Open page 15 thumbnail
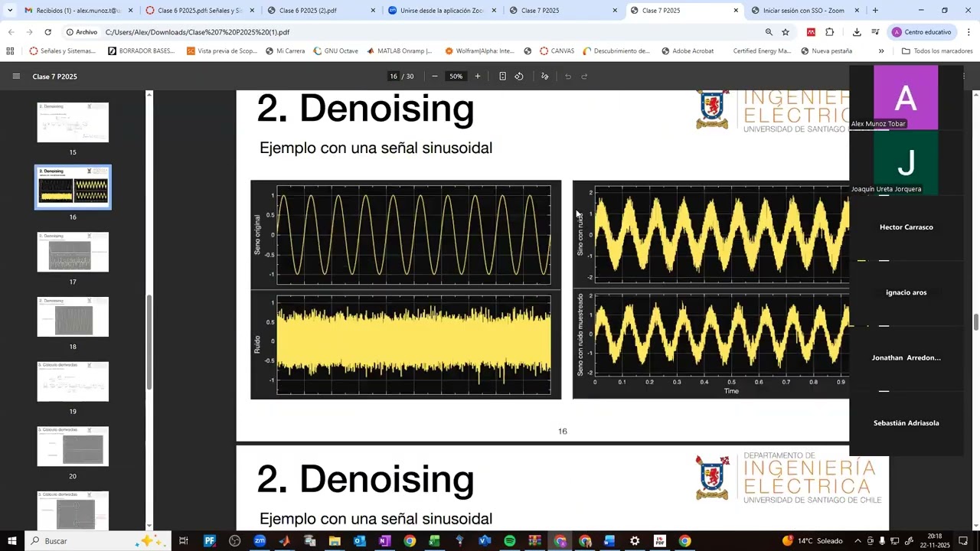Viewport: 980px width, 551px height. click(73, 122)
